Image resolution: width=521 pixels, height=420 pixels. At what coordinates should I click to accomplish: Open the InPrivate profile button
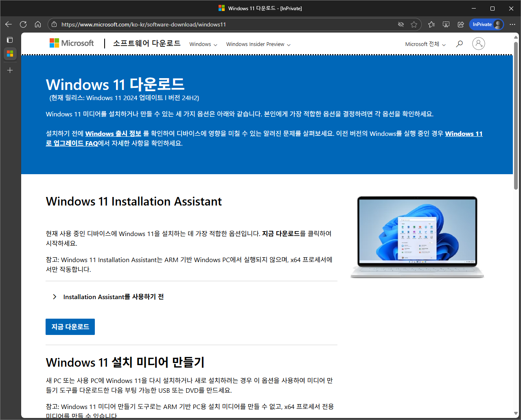point(487,24)
